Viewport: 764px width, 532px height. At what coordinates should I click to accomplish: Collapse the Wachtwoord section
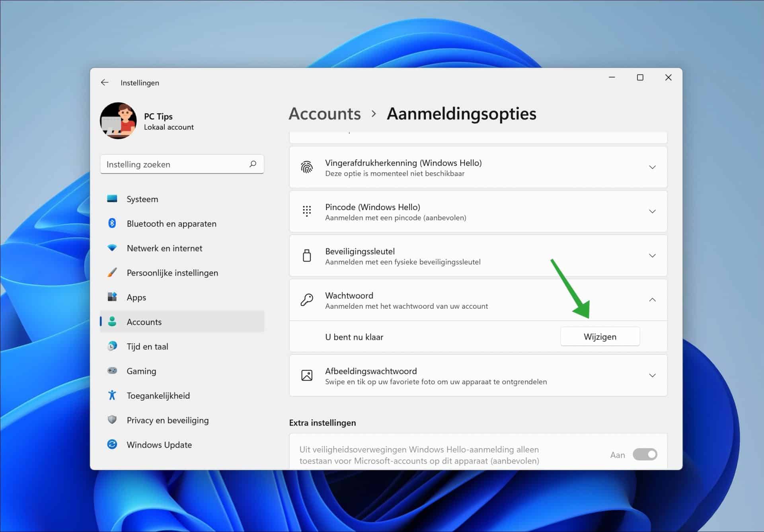coord(653,300)
